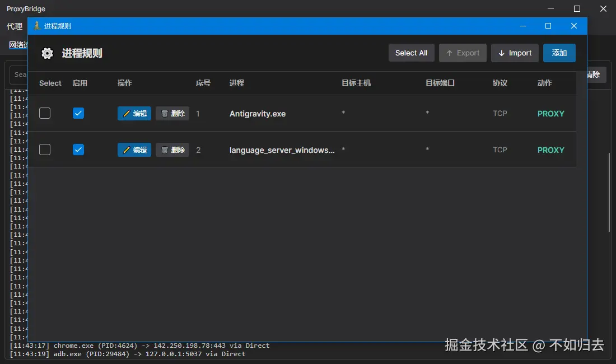Open 代理 menu in ProxyBridge window
The width and height of the screenshot is (616, 364).
pos(15,26)
